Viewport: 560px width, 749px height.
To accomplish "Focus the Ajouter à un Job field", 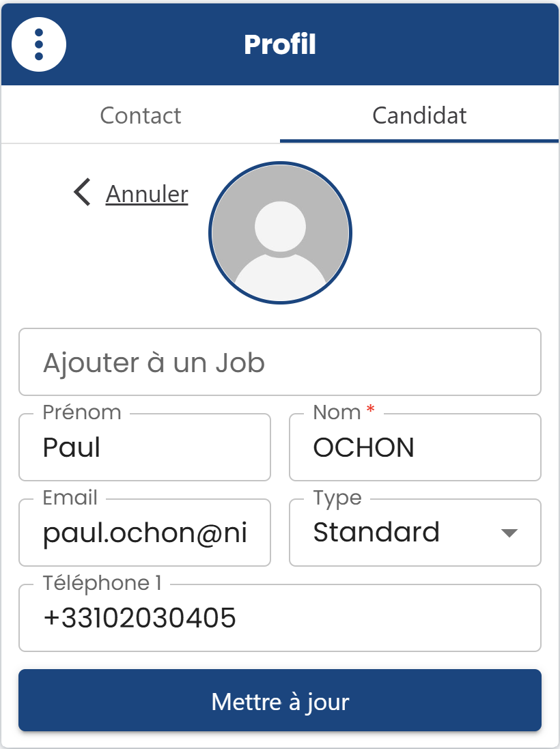I will click(280, 362).
